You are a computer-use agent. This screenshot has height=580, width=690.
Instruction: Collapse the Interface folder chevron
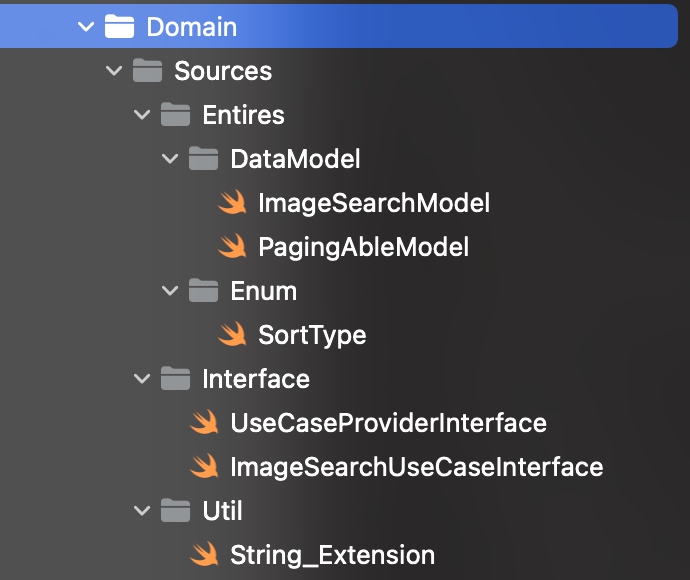142,379
